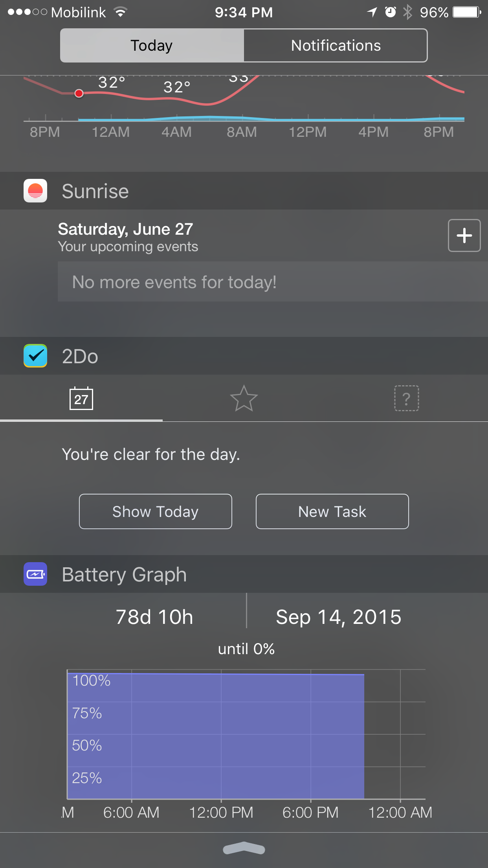
Task: Tap the 78d 10h remaining time
Action: click(x=154, y=617)
